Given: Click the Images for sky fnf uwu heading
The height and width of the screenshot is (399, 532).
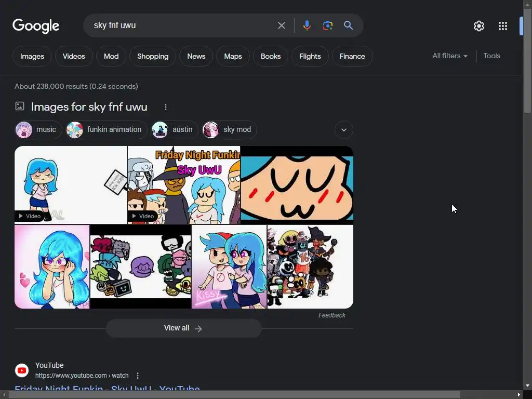Looking at the screenshot, I should click(89, 107).
